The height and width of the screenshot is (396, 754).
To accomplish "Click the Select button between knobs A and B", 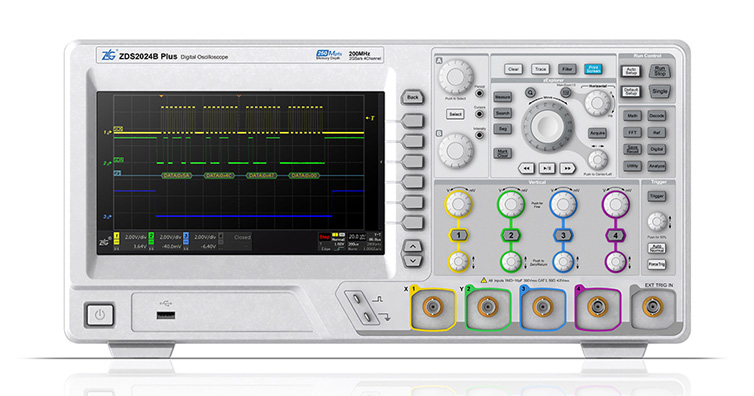I will [x=455, y=114].
